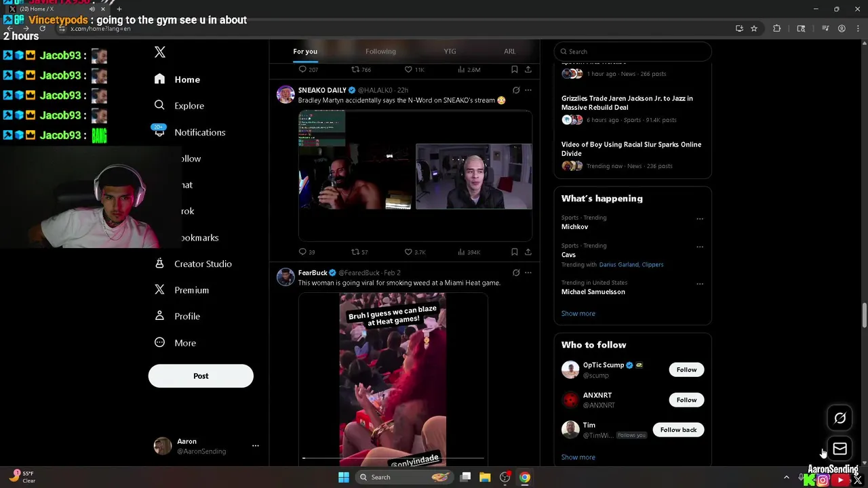Reply to SNEAKO DAILY post with 39 replies

point(307,252)
